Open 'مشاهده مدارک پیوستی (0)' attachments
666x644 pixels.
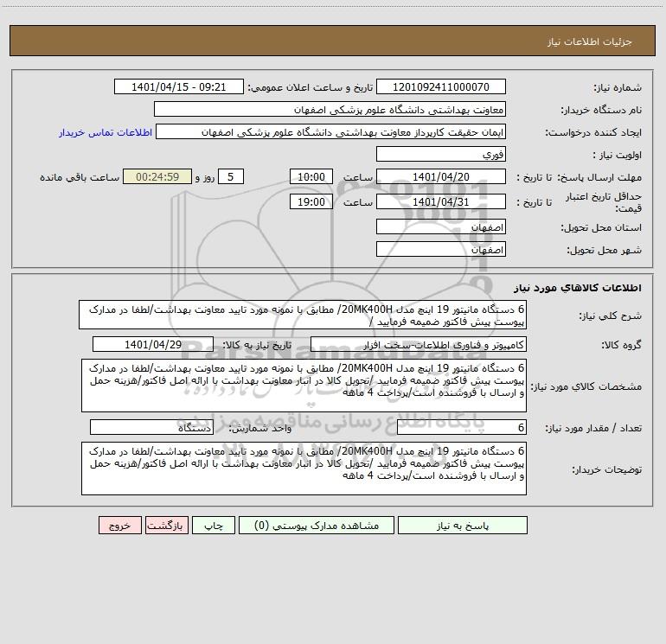[317, 526]
